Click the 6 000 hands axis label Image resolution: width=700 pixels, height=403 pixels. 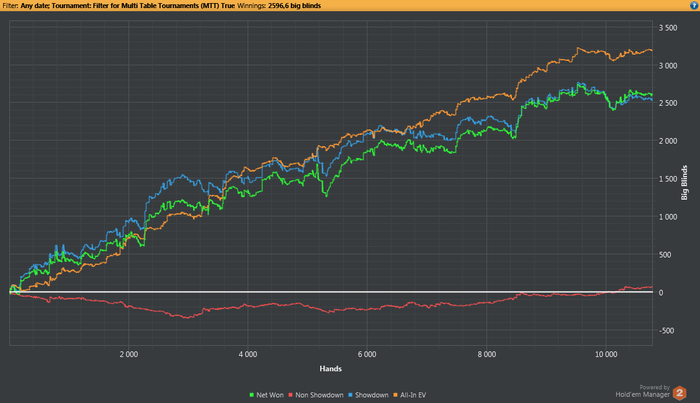pyautogui.click(x=367, y=354)
